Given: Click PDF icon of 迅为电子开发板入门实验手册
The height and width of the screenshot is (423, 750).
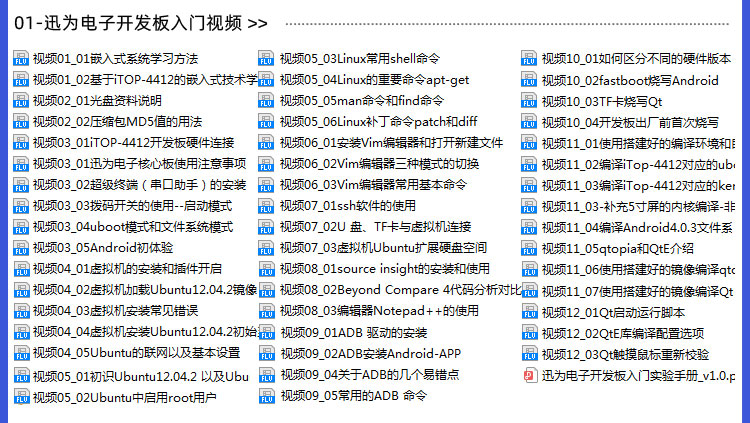Looking at the screenshot, I should [x=530, y=376].
